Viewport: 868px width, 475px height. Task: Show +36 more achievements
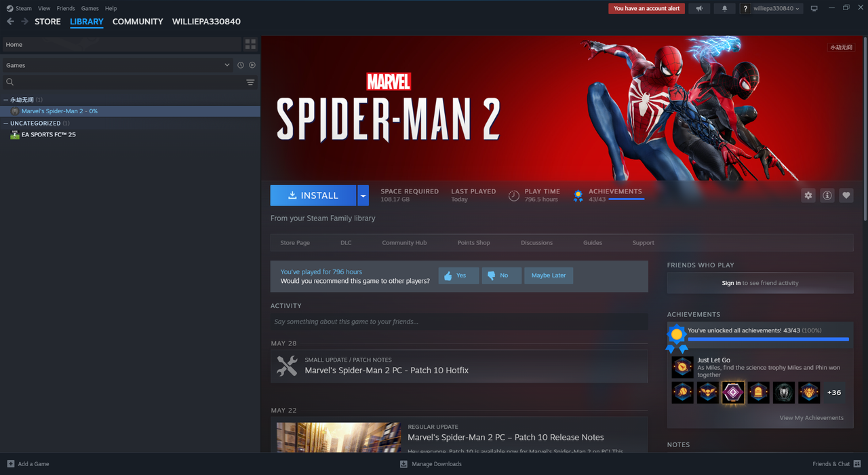(834, 392)
